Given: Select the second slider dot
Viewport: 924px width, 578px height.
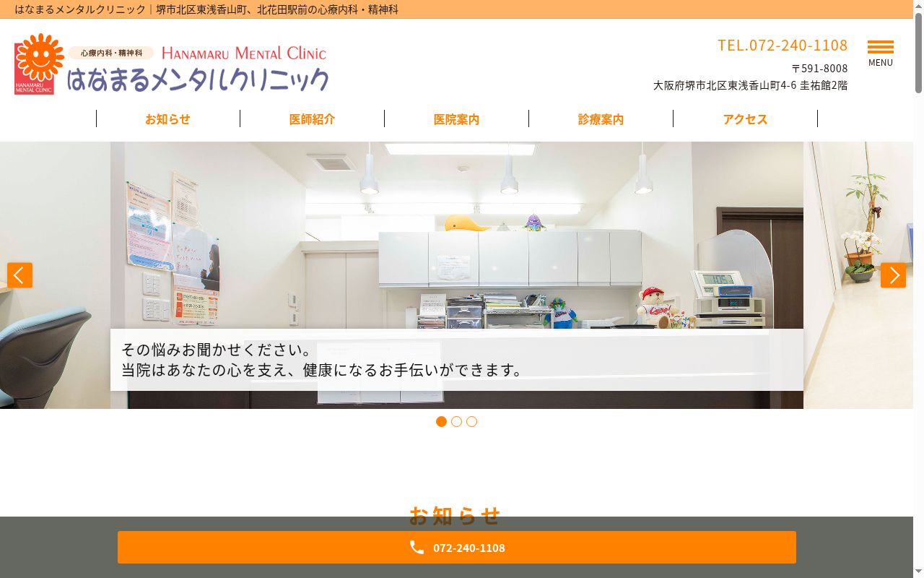Looking at the screenshot, I should 456,422.
